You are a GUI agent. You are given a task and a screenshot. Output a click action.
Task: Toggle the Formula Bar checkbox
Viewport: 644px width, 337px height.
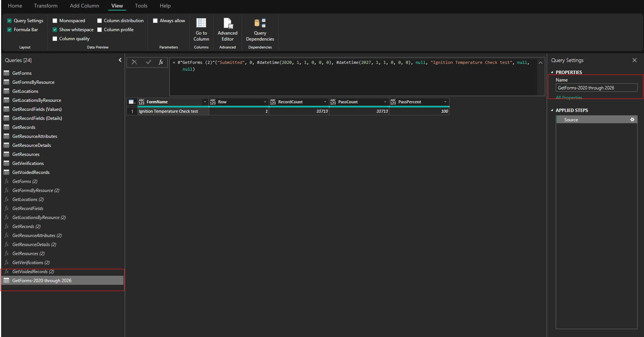click(x=9, y=30)
